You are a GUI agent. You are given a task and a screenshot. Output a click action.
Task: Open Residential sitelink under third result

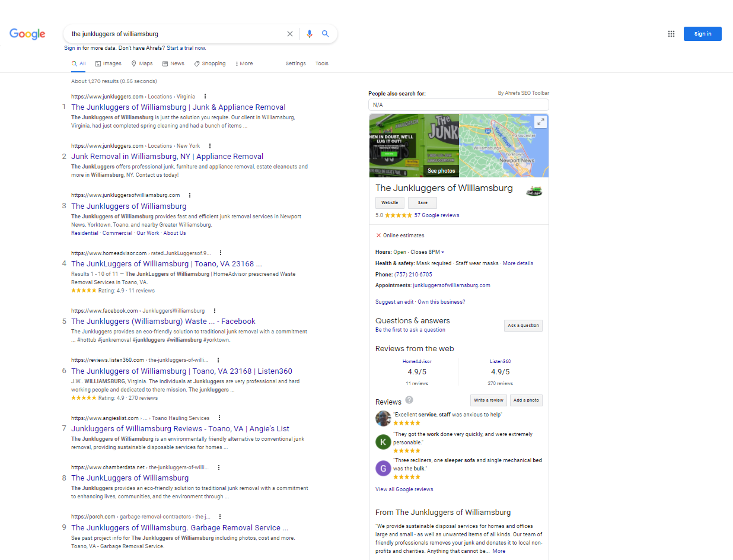pos(85,233)
